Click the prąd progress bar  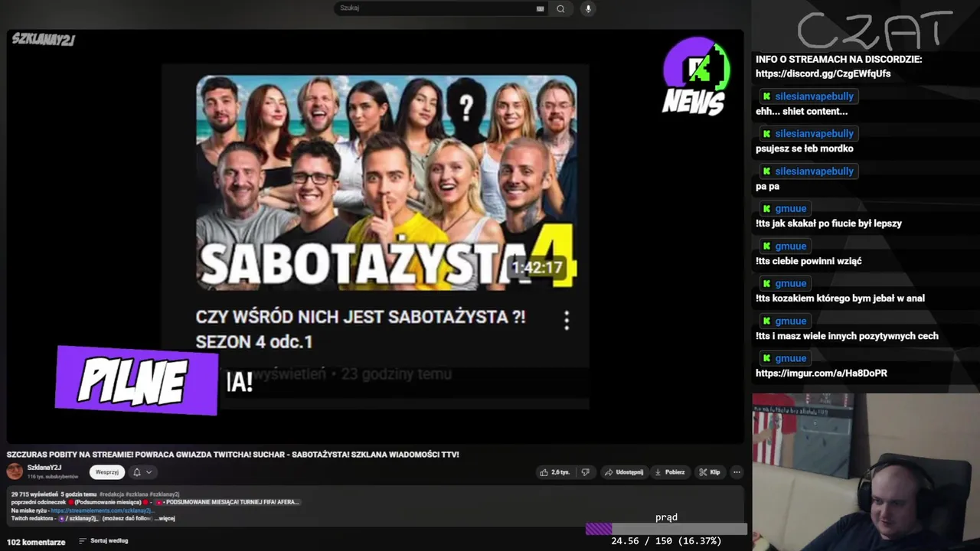tap(666, 529)
